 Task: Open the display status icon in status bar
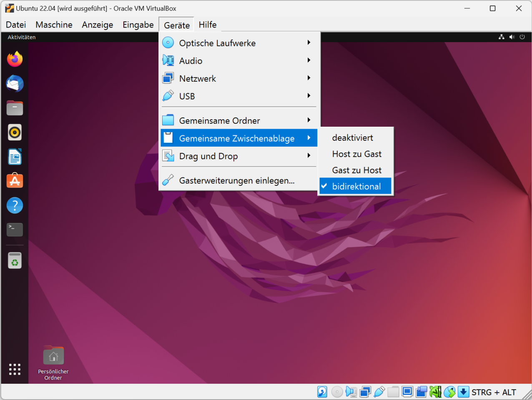[x=407, y=392]
